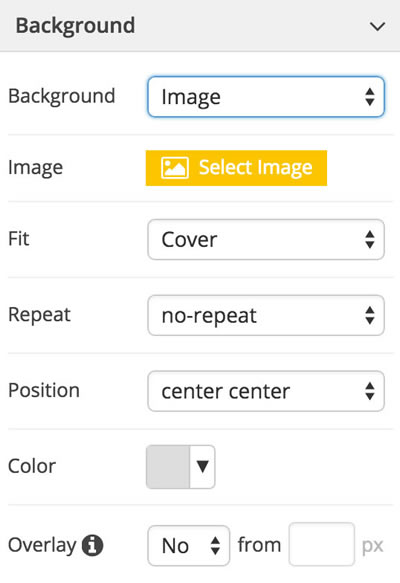Screen dimensions: 400x583
Task: Open the Position dropdown showing center center
Action: point(266,391)
